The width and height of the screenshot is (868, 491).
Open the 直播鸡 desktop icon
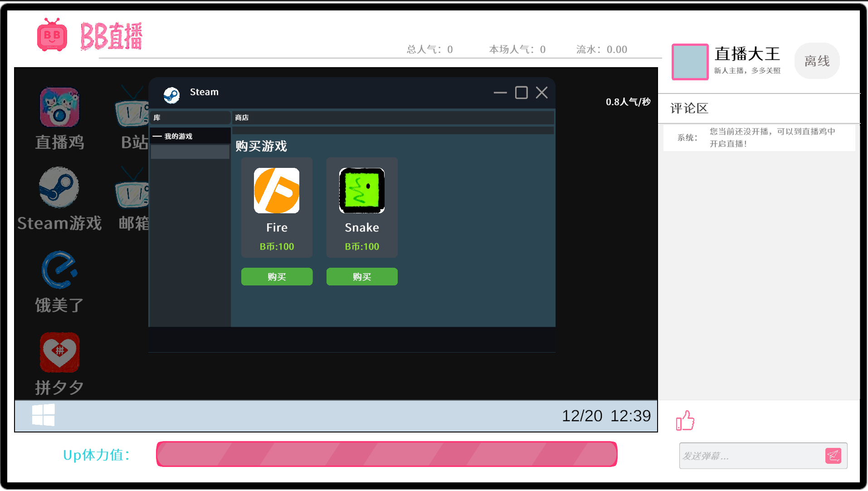[x=59, y=108]
